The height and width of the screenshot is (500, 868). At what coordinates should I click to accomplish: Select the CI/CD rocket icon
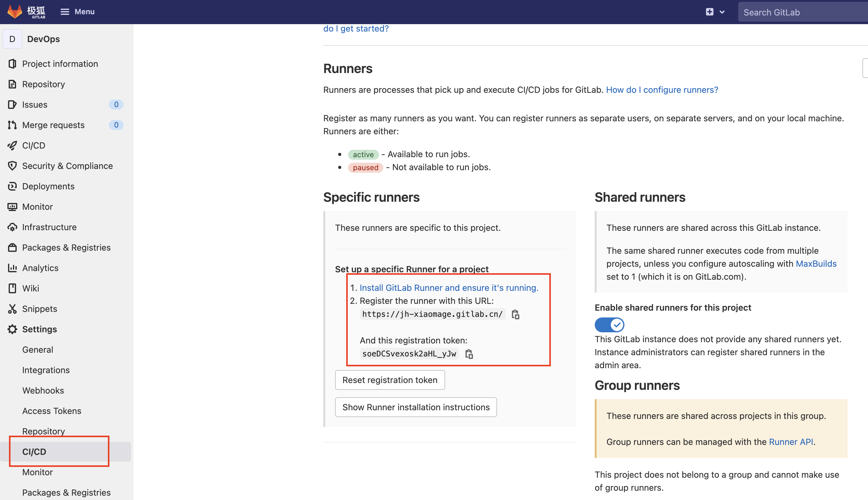point(12,145)
